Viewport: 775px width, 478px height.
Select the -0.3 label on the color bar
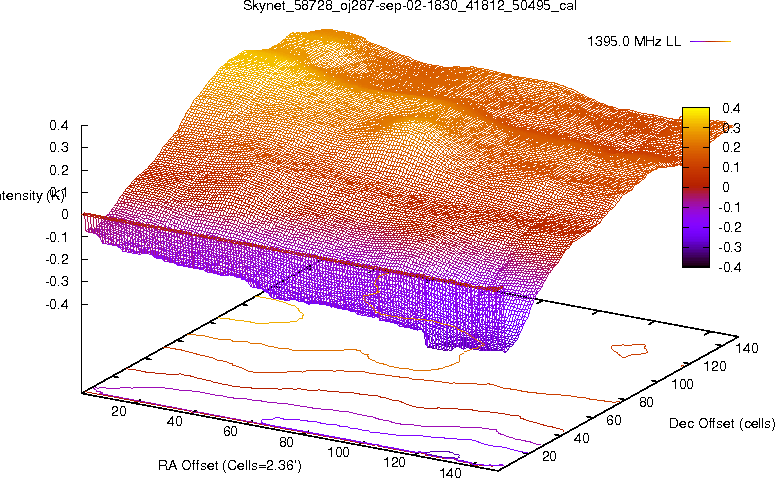730,247
